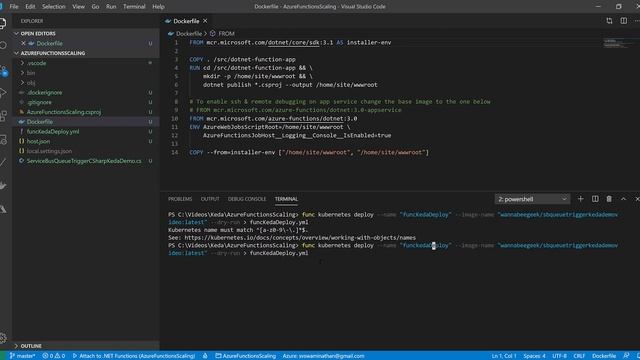
Task: Open the View menu
Action: pyautogui.click(x=78, y=7)
